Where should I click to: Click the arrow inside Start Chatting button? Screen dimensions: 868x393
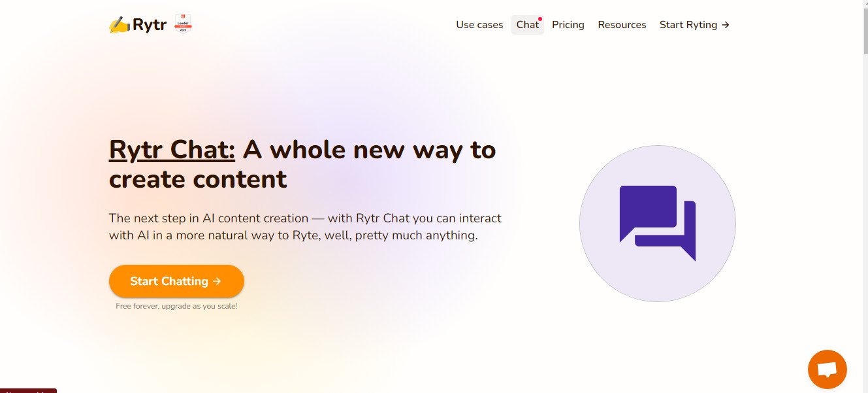pos(217,281)
